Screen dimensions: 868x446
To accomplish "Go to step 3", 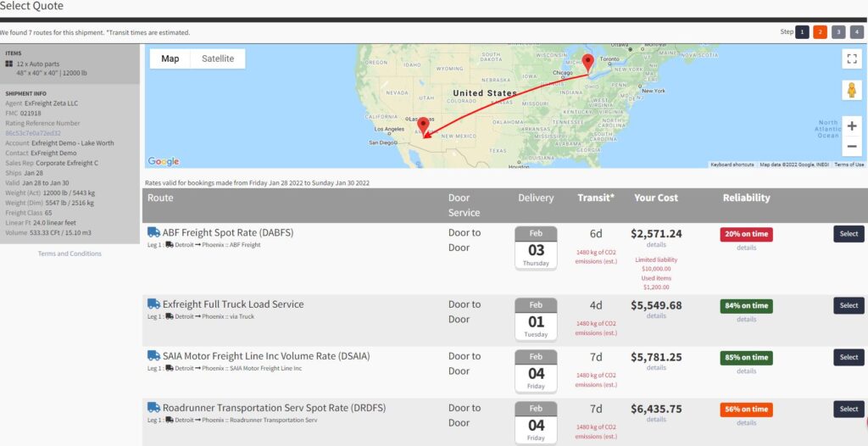I will pyautogui.click(x=838, y=32).
